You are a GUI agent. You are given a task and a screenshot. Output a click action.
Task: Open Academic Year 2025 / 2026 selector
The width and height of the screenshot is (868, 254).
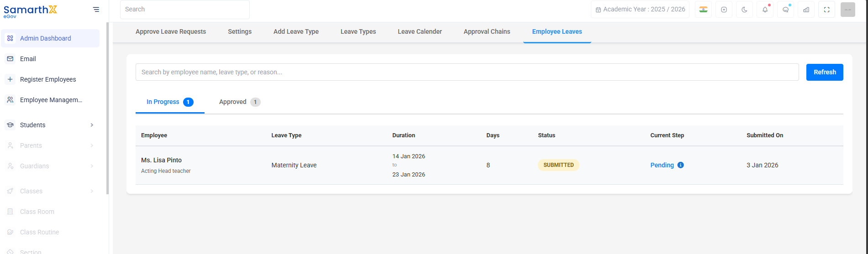click(640, 9)
